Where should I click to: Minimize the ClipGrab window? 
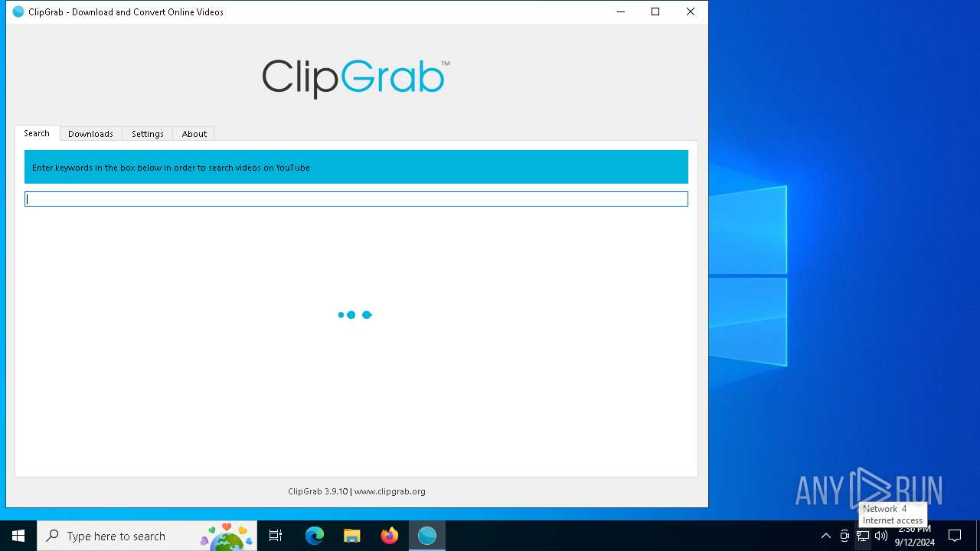[620, 11]
